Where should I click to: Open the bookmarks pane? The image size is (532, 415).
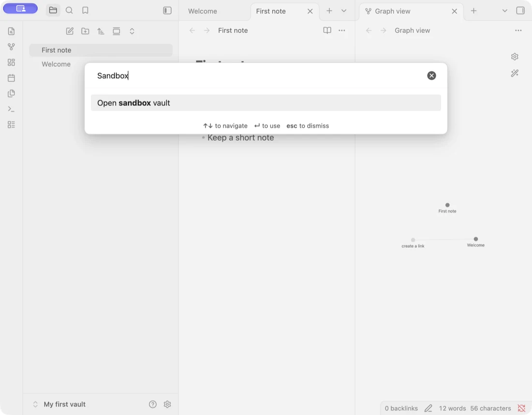click(85, 11)
